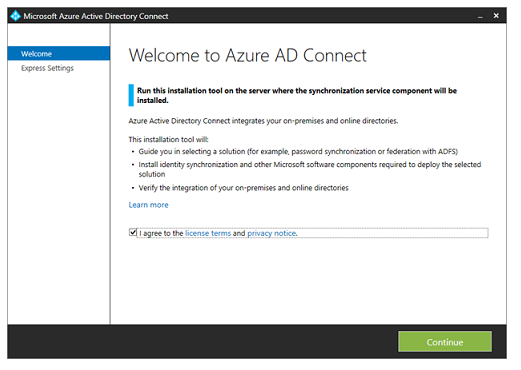Click the This installation tool will text
Viewport: 521px width, 370px height.
[168, 139]
